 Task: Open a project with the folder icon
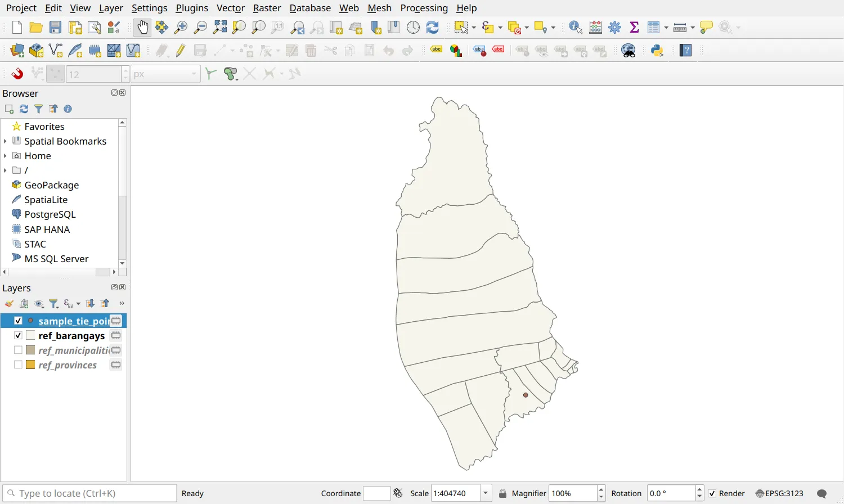36,27
